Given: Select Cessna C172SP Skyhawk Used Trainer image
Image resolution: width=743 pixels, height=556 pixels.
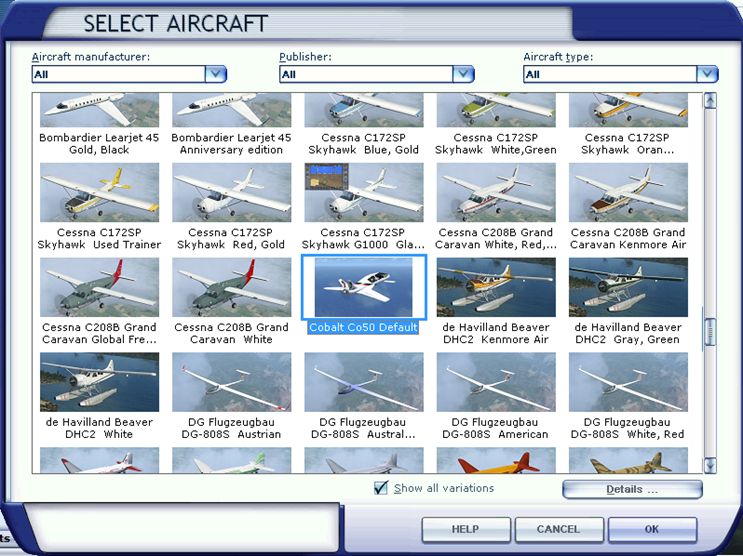Looking at the screenshot, I should 100,192.
